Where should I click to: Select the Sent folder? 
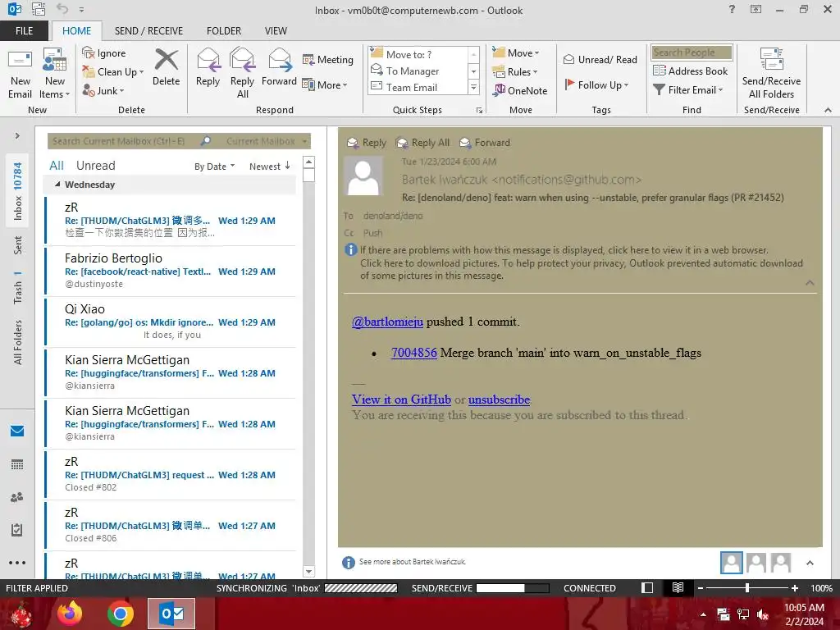click(x=18, y=244)
